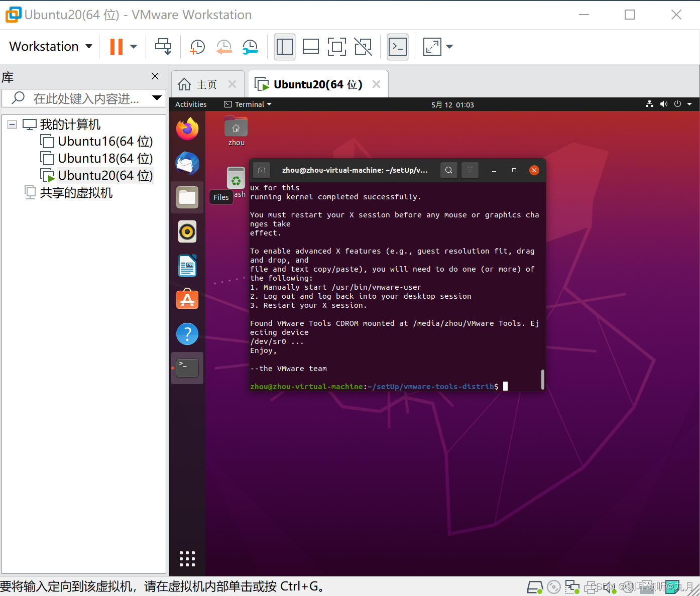
Task: Revert to the previous snapshot
Action: [224, 47]
